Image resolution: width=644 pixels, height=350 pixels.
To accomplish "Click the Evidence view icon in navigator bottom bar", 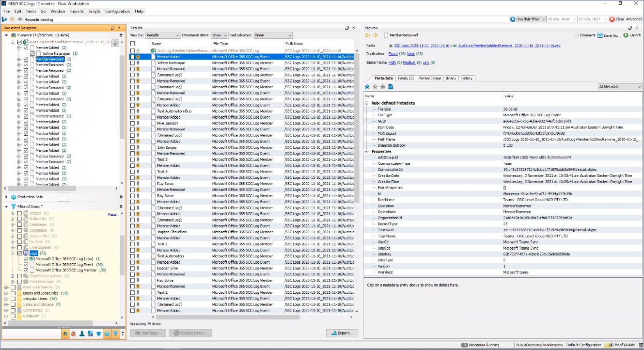I will [66, 334].
